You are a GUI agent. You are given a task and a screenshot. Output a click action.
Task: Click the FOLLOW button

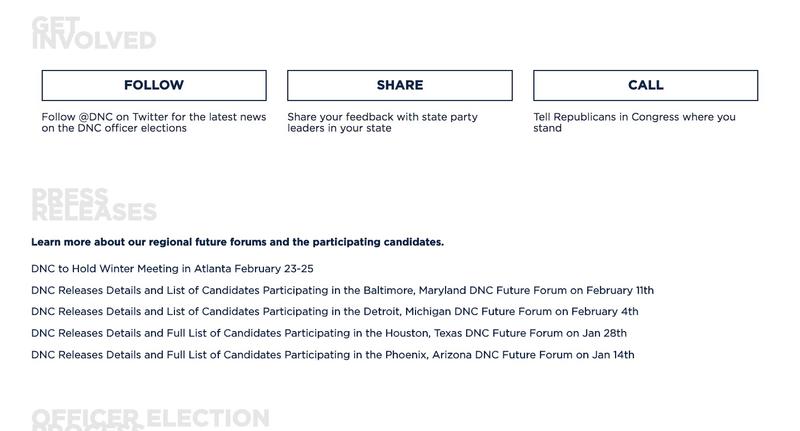pyautogui.click(x=154, y=85)
